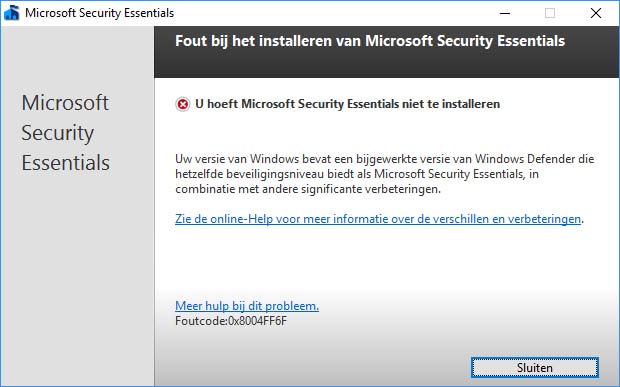Click the window title text in the title bar
620x387 pixels.
pos(99,13)
